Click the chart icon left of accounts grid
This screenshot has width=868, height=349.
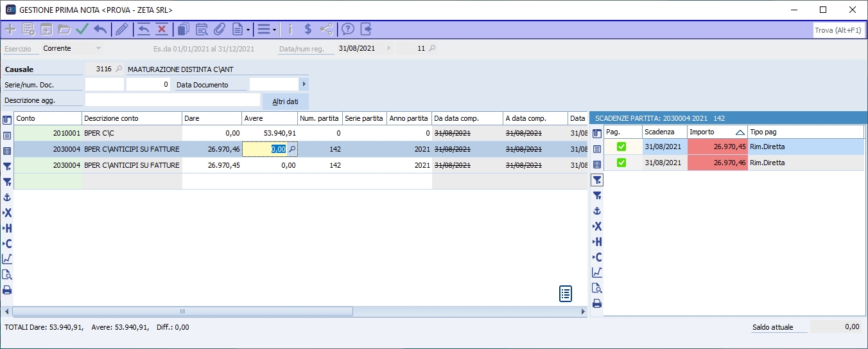coord(8,259)
